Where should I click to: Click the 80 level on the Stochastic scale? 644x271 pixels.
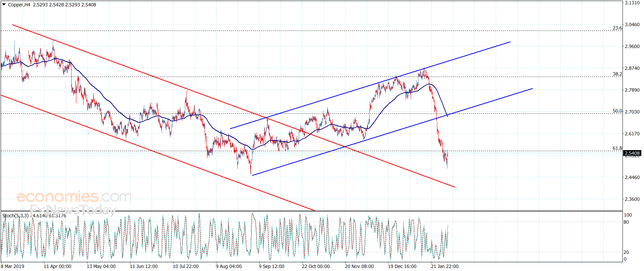coord(626,222)
